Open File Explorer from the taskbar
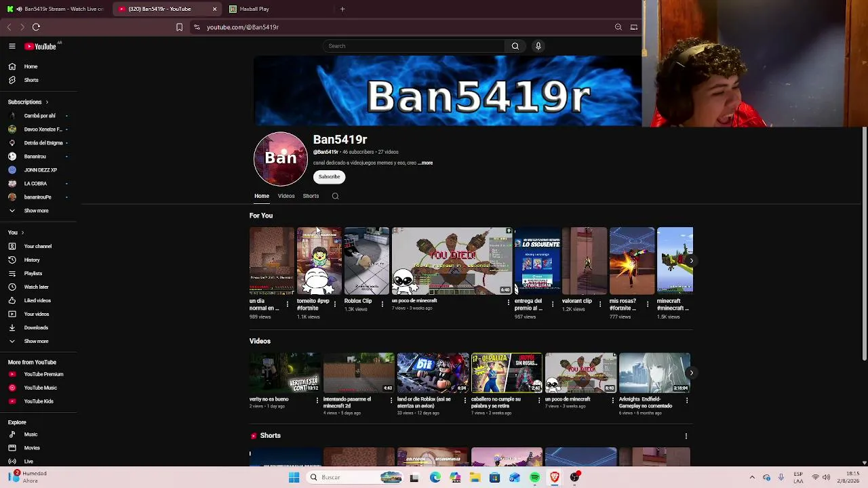The image size is (868, 488). click(475, 477)
